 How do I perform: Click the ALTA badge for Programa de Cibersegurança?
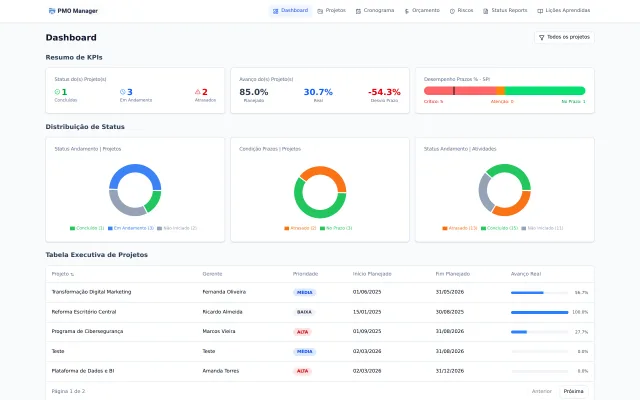pyautogui.click(x=302, y=332)
